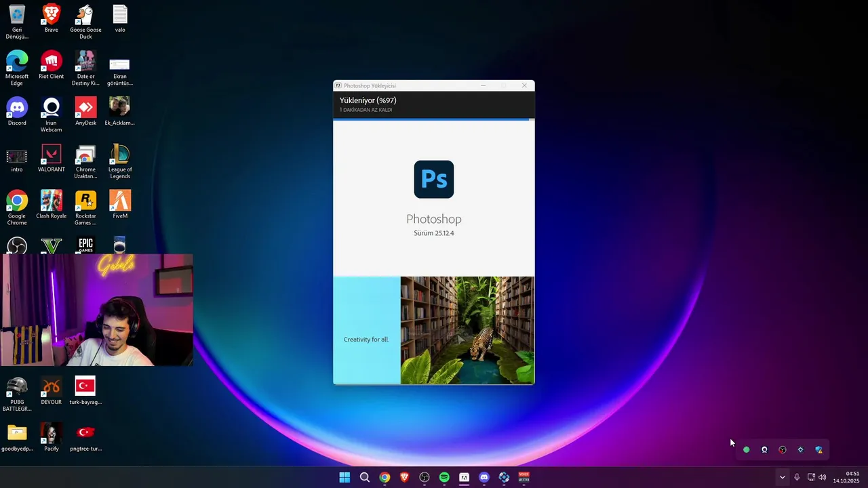The height and width of the screenshot is (488, 868).
Task: Select the DEVOUR desktop shortcut
Action: 52,387
